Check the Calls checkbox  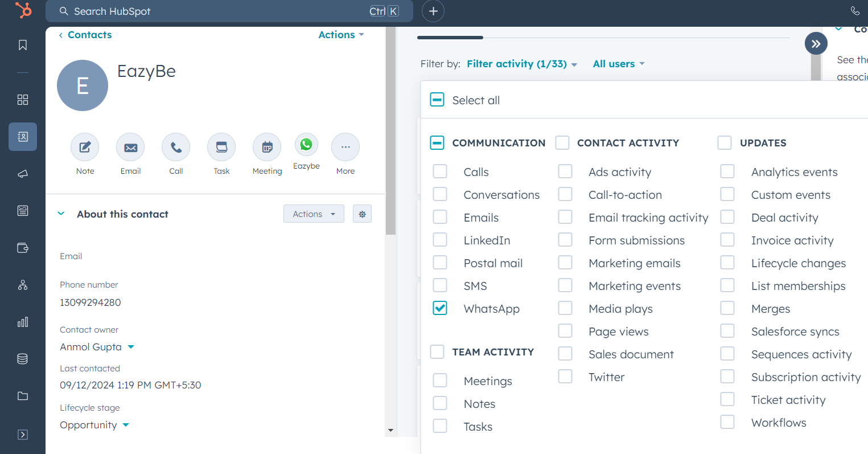click(x=440, y=171)
